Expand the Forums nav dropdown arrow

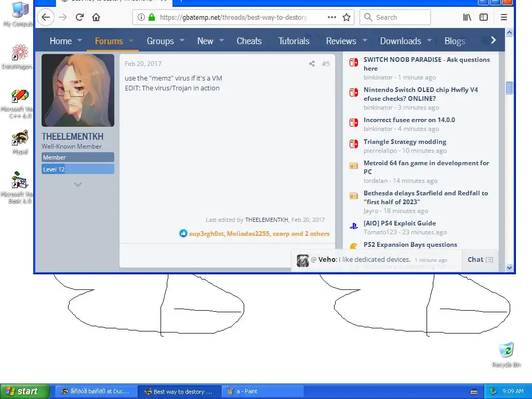click(x=131, y=41)
